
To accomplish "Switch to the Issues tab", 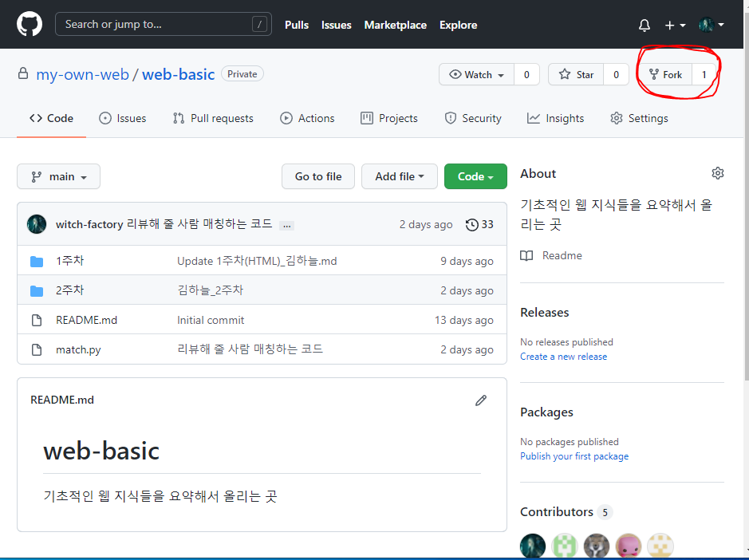I will (122, 117).
